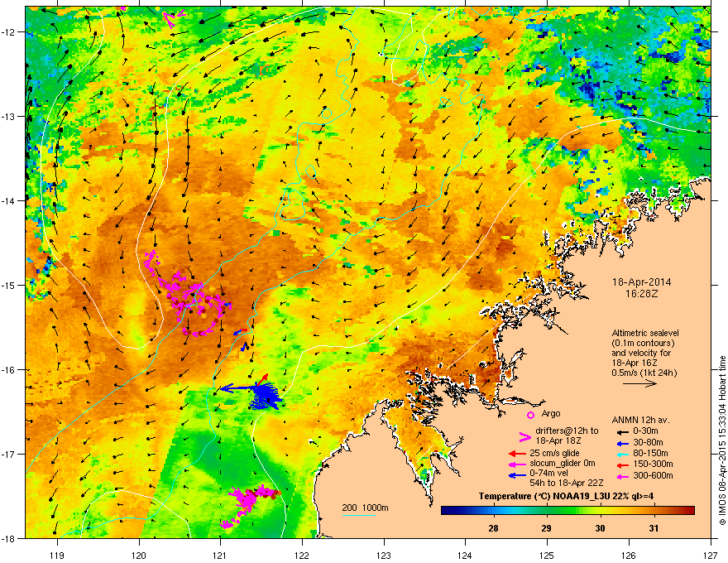Click the latitude axis label -16
The height and width of the screenshot is (563, 728).
click(x=9, y=370)
